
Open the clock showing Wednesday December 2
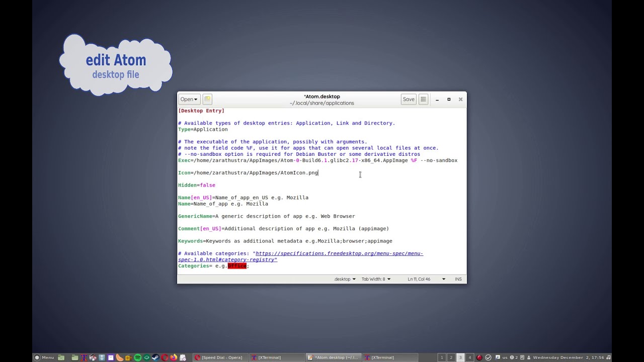[x=569, y=357]
